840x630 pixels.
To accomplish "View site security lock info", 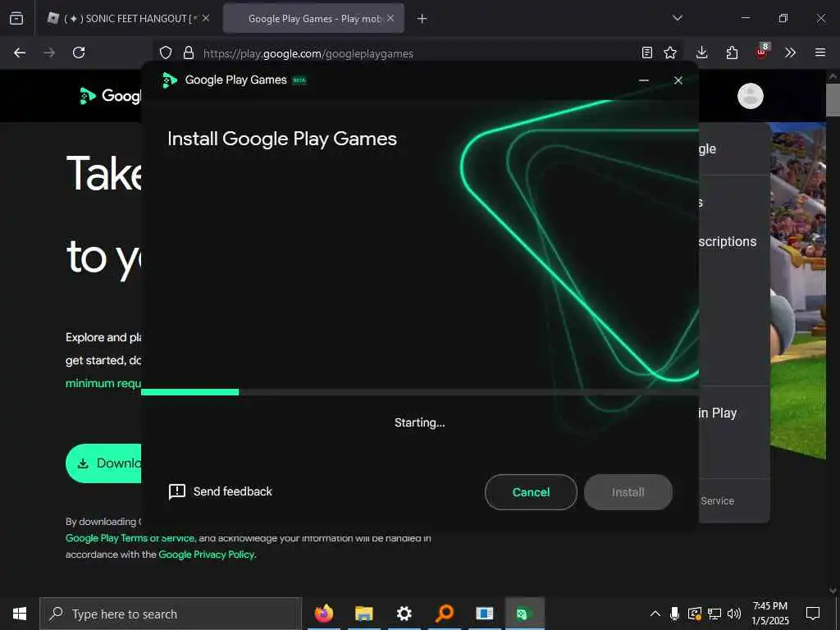I will pos(189,52).
